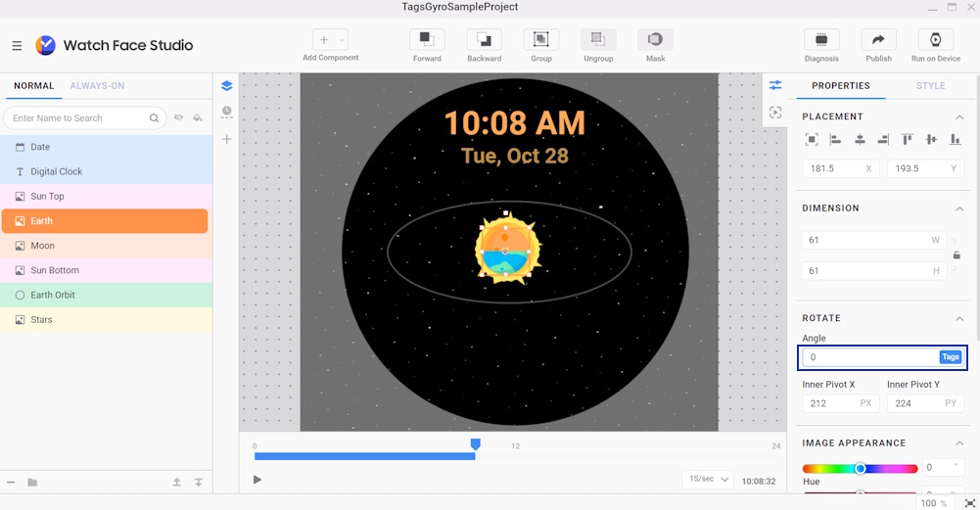Toggle the layer color fill icon
This screenshot has height=510, width=980.
pos(198,118)
